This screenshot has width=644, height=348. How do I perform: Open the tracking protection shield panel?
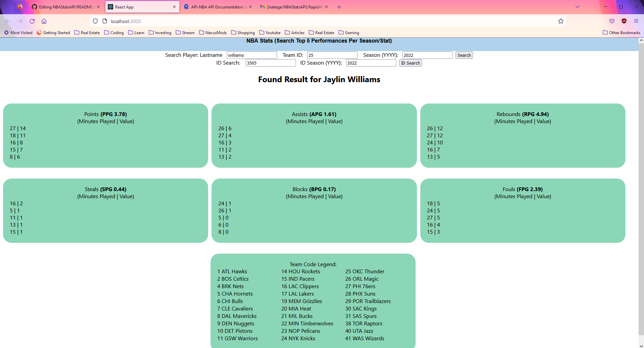(96, 21)
